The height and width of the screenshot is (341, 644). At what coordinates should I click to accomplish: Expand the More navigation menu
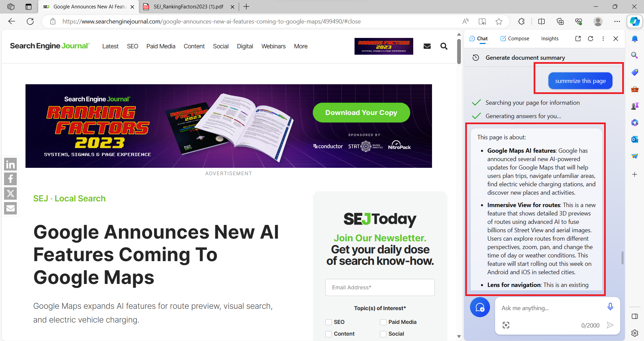click(301, 46)
